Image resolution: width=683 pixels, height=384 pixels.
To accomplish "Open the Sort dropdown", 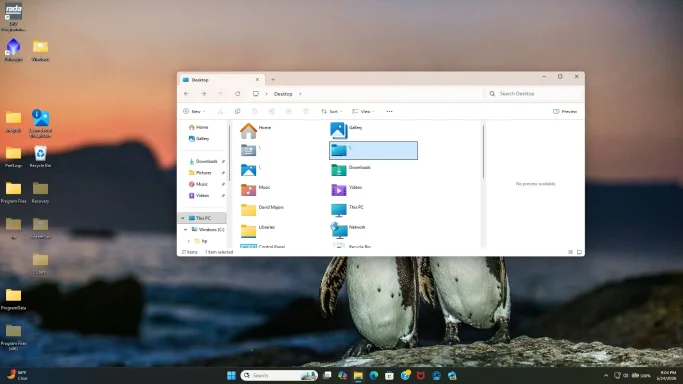I will (332, 111).
